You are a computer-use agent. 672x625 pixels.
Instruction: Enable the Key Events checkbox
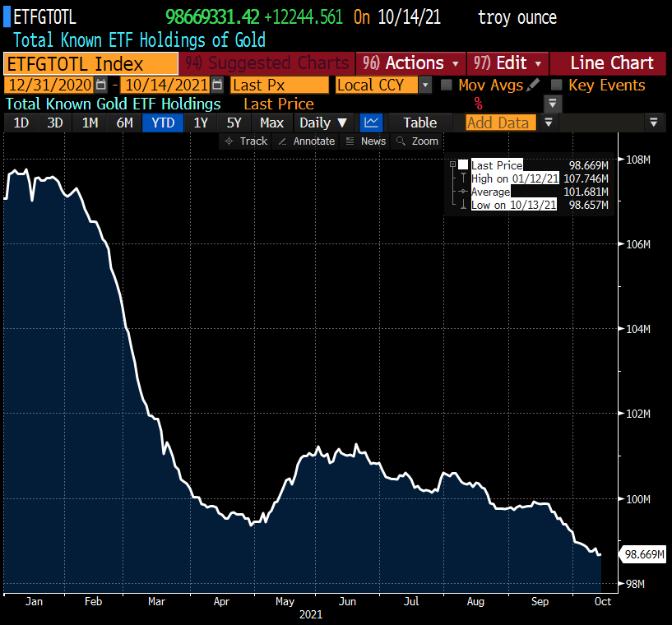coord(556,85)
